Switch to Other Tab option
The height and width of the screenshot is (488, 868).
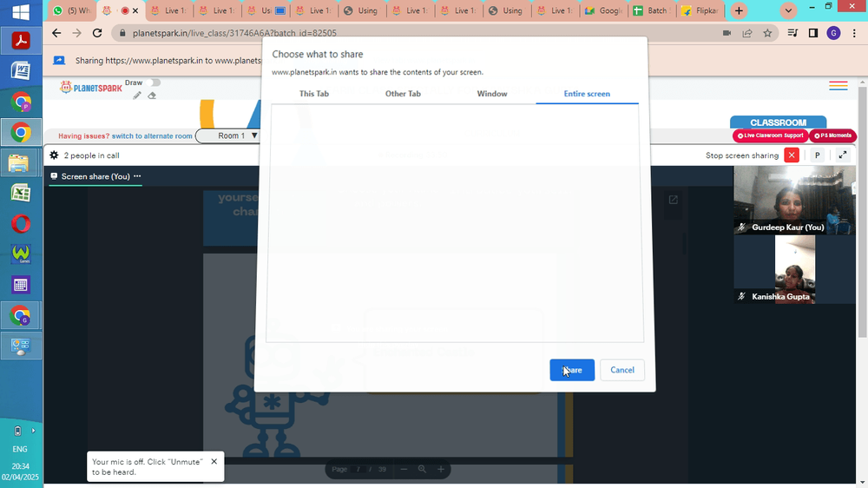(403, 94)
